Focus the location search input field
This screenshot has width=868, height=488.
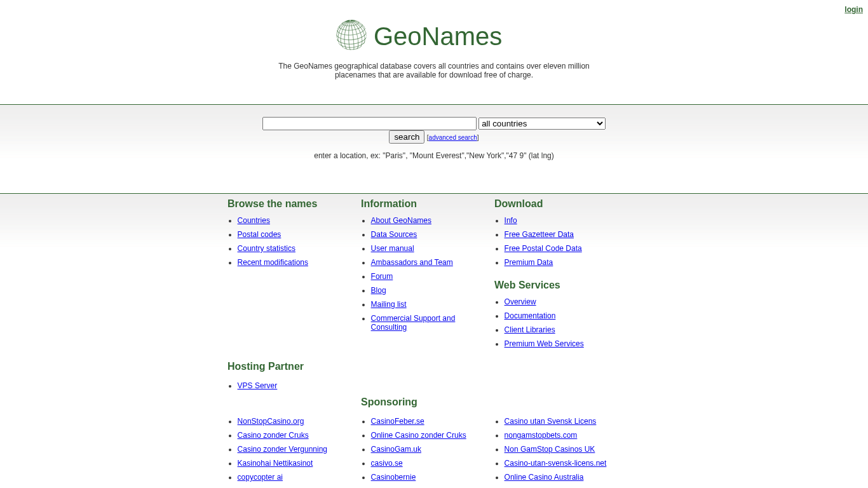pos(369,123)
